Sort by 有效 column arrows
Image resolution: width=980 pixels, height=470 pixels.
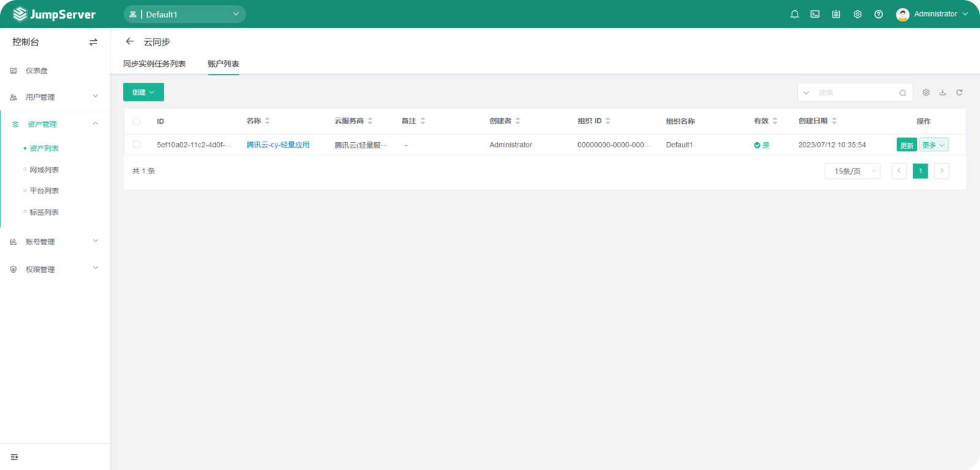[x=775, y=121]
